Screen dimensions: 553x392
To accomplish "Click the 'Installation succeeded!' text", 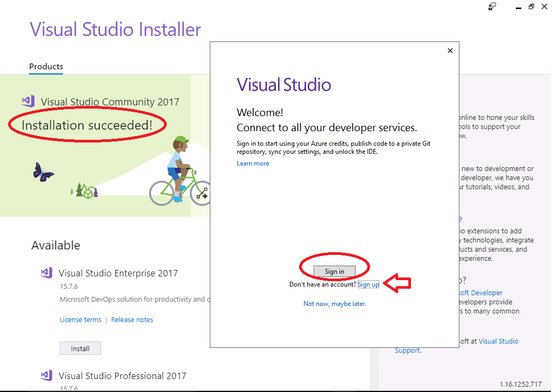I will point(87,125).
